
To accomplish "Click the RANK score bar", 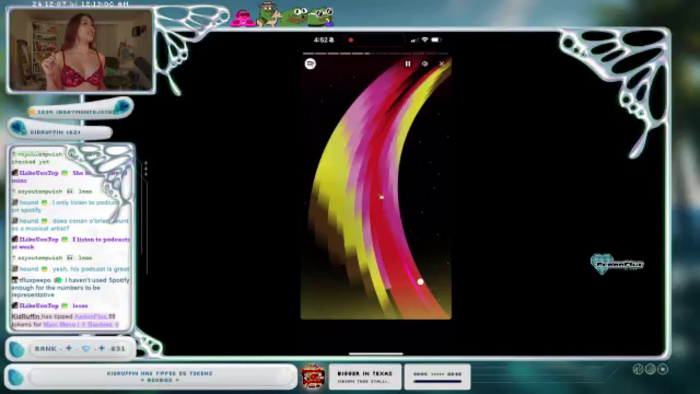I will click(71, 348).
